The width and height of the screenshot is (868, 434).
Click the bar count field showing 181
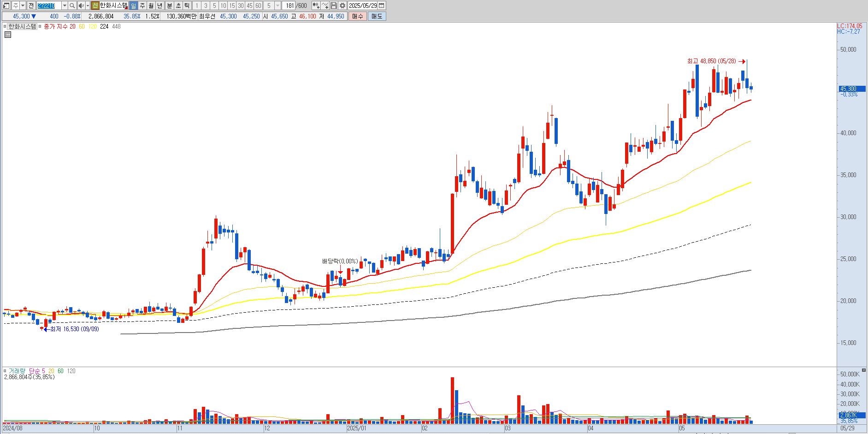(x=289, y=6)
